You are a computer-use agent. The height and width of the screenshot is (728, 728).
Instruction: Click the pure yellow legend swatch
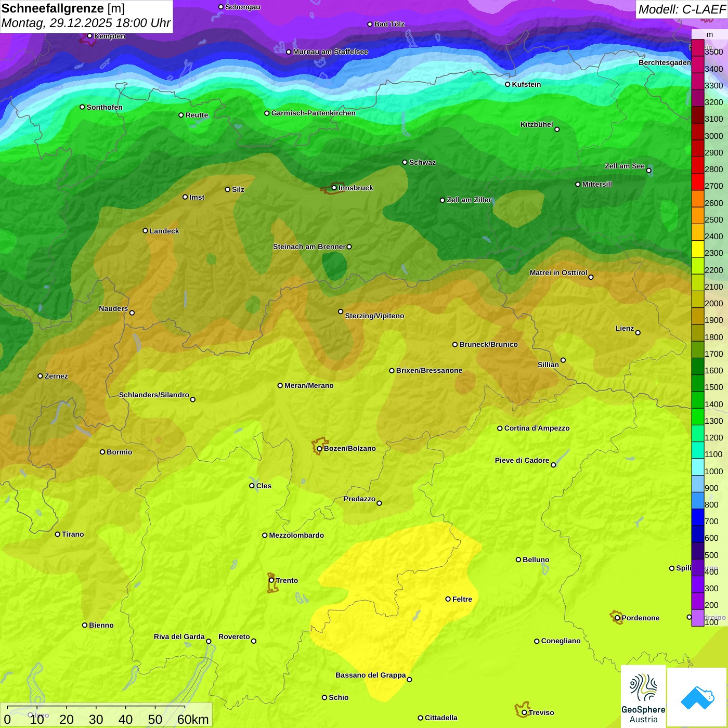click(x=697, y=249)
